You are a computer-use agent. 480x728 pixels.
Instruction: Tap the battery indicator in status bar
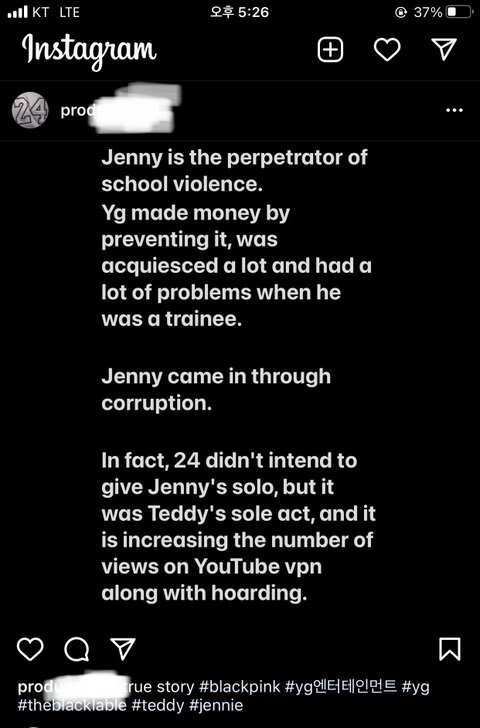point(459,12)
